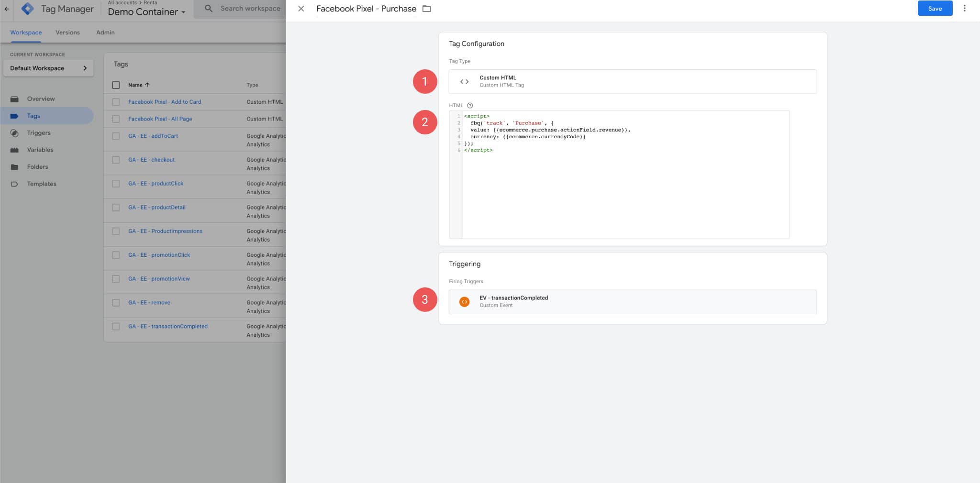Click the Variables block icon
Screen dimensions: 980x483
coord(14,150)
